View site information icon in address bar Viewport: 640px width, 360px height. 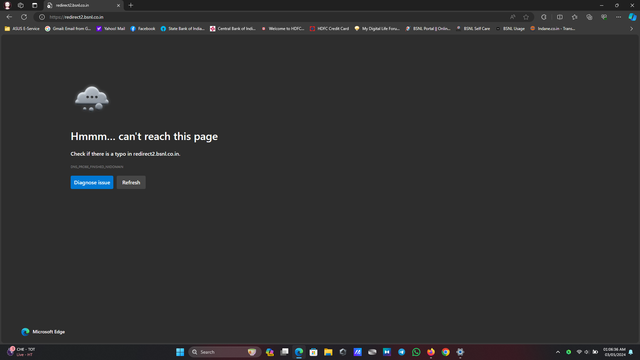click(x=42, y=17)
